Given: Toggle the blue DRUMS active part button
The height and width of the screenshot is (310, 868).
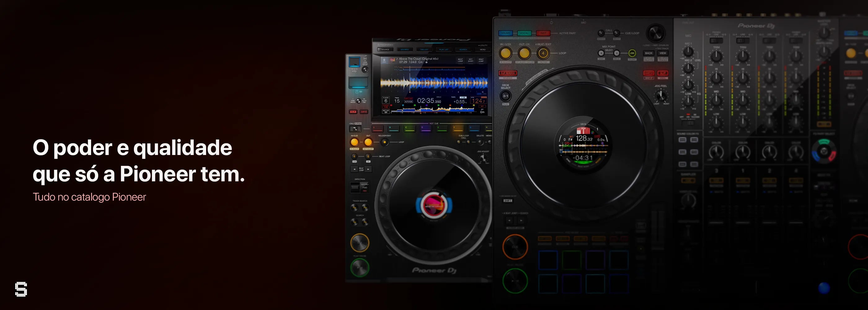Looking at the screenshot, I should tap(505, 33).
